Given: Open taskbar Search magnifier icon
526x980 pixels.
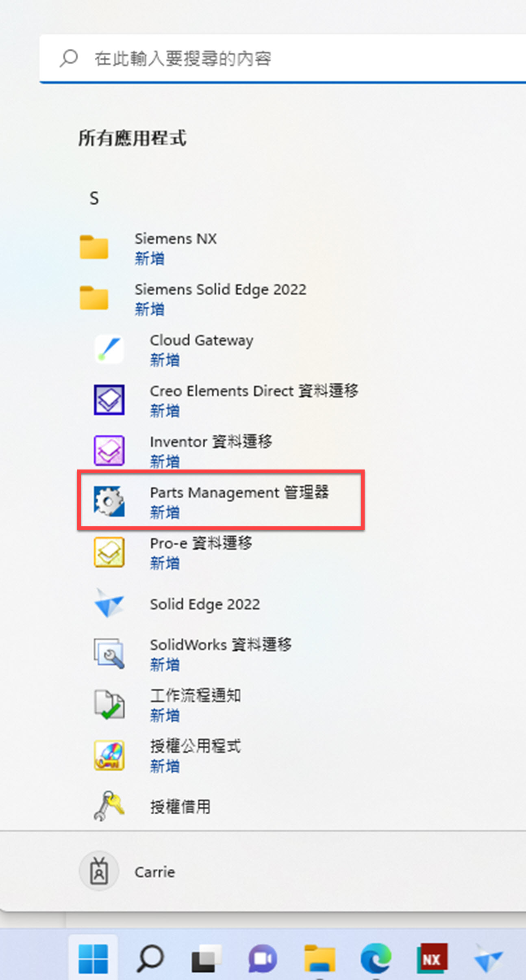Looking at the screenshot, I should pos(150,959).
